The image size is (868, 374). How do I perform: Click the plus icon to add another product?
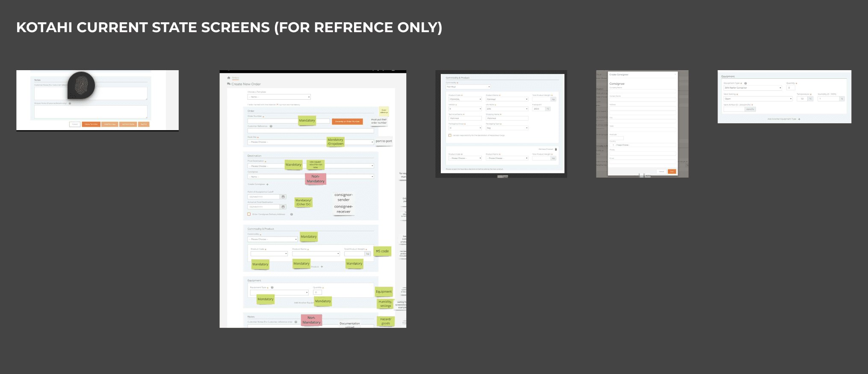[x=322, y=267]
